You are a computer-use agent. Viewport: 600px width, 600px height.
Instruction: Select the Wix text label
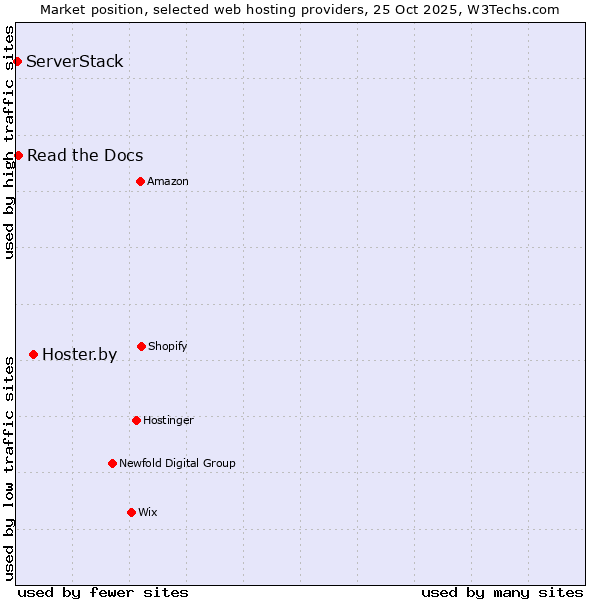pos(148,512)
